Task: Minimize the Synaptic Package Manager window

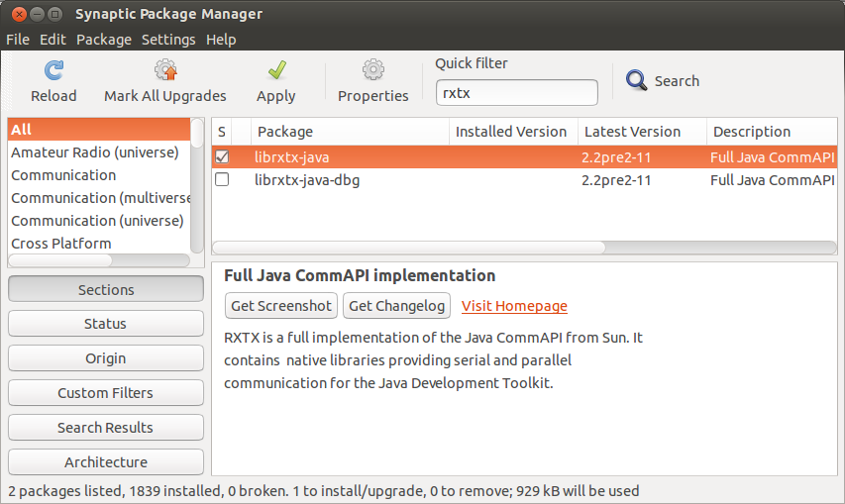Action: coord(37,14)
